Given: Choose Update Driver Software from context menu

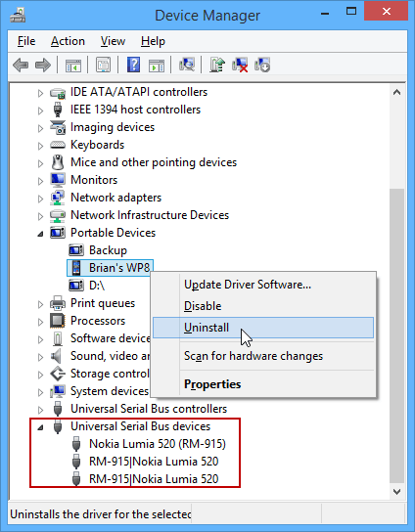Looking at the screenshot, I should tap(263, 285).
